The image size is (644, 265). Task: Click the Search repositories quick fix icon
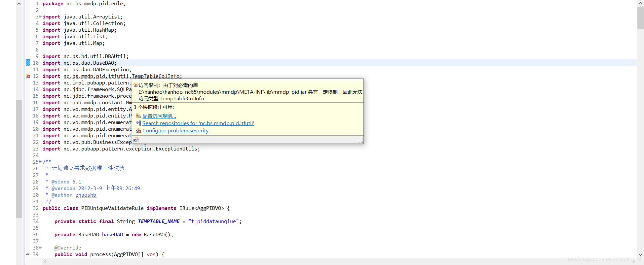(138, 123)
